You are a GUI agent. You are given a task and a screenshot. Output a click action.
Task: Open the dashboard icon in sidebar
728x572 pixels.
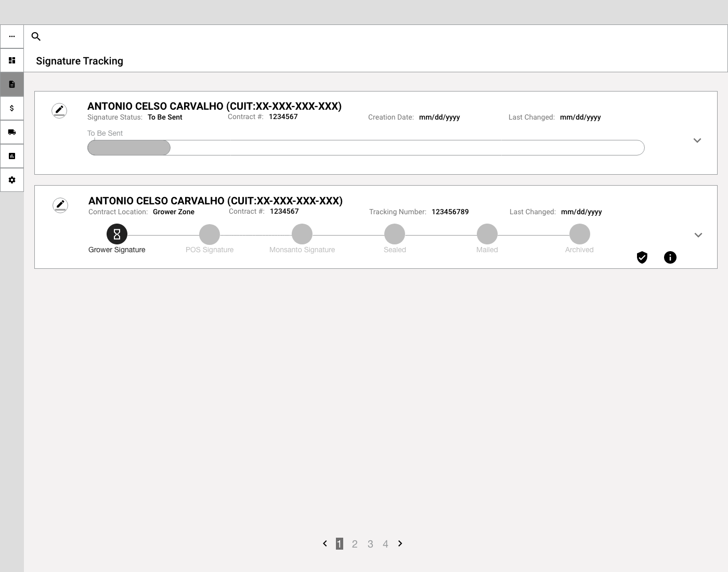tap(12, 60)
